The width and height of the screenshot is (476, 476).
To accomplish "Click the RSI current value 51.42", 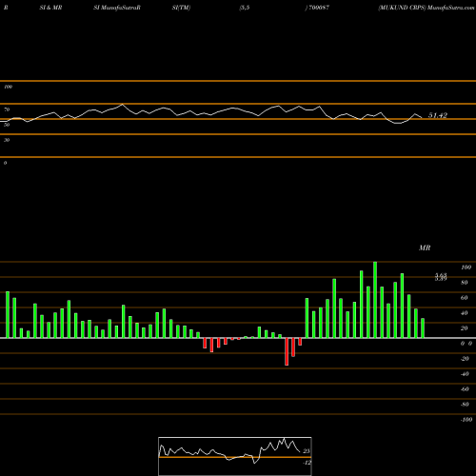I will [x=438, y=115].
